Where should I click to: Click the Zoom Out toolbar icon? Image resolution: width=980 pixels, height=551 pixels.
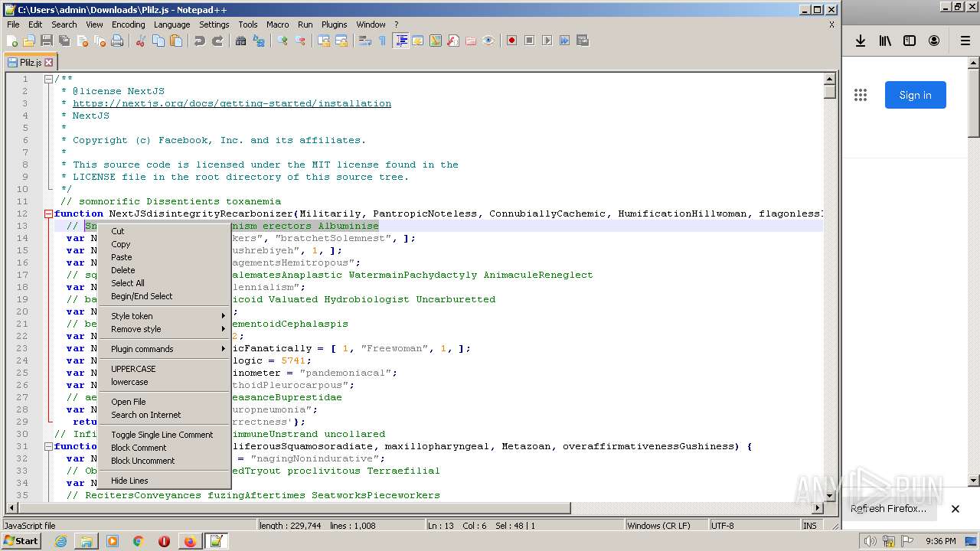coord(300,41)
